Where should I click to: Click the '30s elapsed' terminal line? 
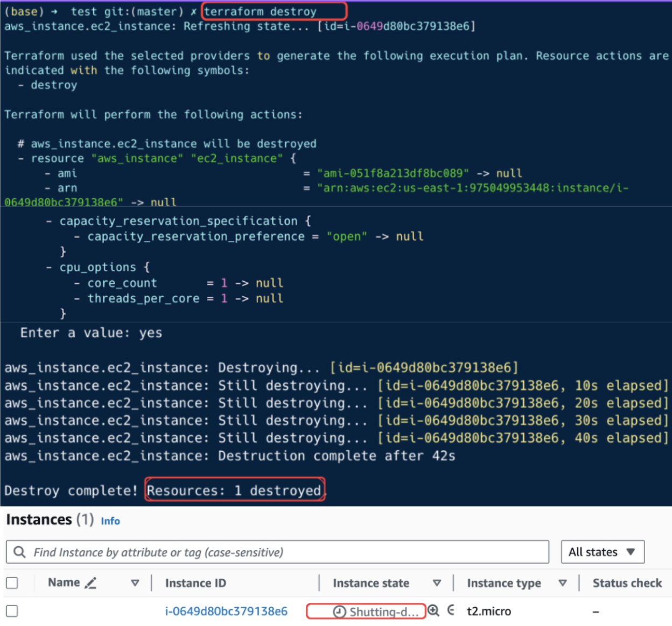click(336, 421)
